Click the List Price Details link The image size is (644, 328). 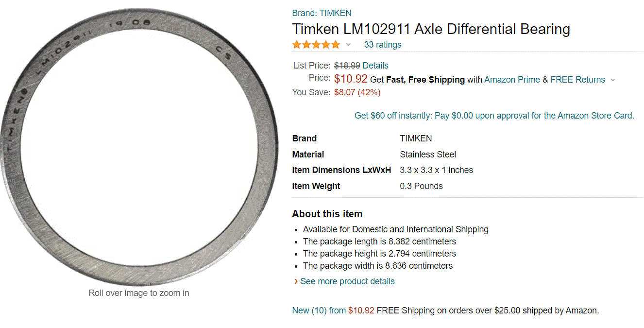coord(375,66)
